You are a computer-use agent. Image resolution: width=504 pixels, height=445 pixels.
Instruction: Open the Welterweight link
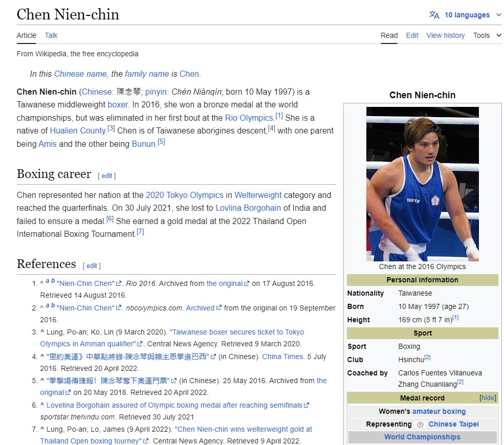[258, 195]
